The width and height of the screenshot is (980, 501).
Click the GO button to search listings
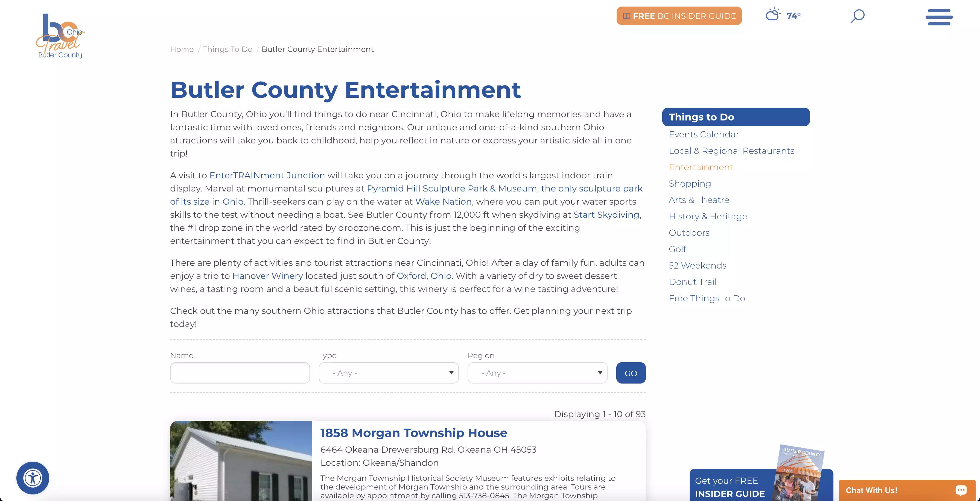click(631, 373)
